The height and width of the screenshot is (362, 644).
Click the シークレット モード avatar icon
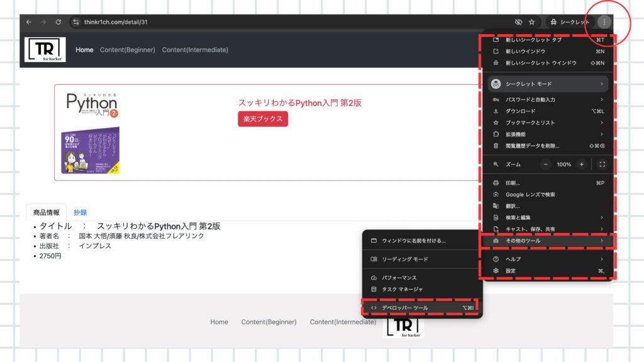tap(496, 84)
